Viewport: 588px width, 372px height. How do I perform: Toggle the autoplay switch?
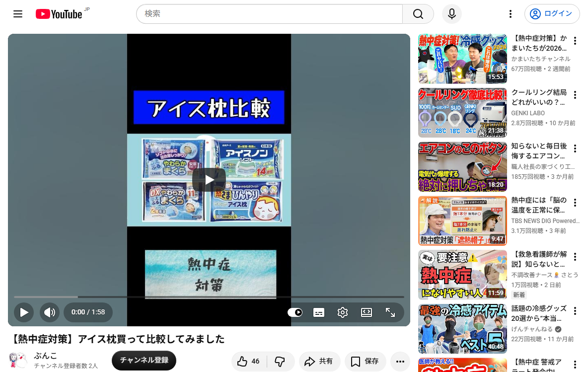click(295, 312)
